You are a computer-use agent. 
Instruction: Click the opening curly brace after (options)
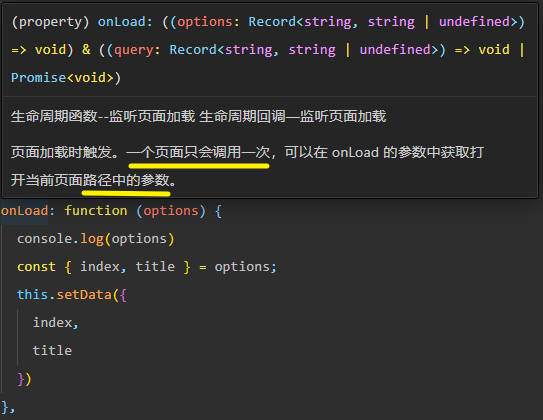coord(218,211)
